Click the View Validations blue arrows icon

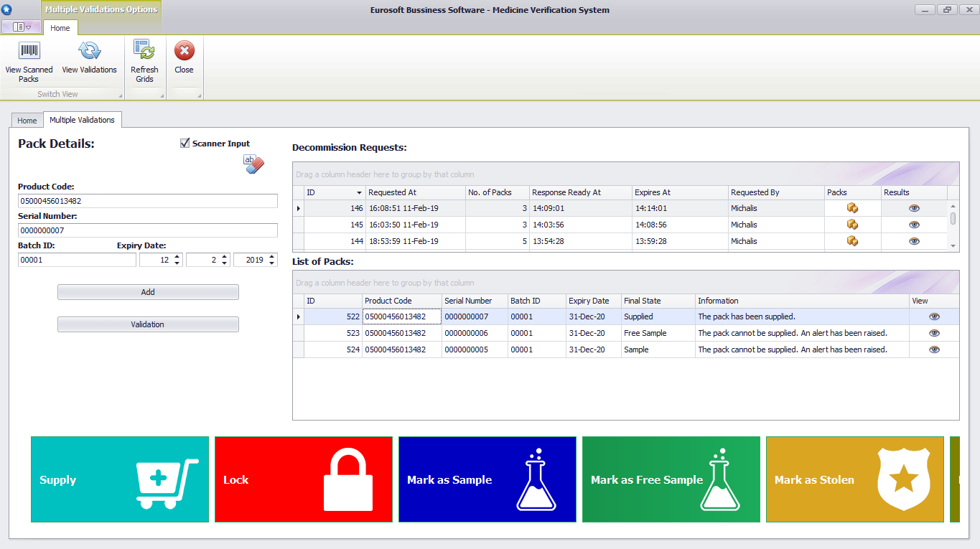[90, 50]
